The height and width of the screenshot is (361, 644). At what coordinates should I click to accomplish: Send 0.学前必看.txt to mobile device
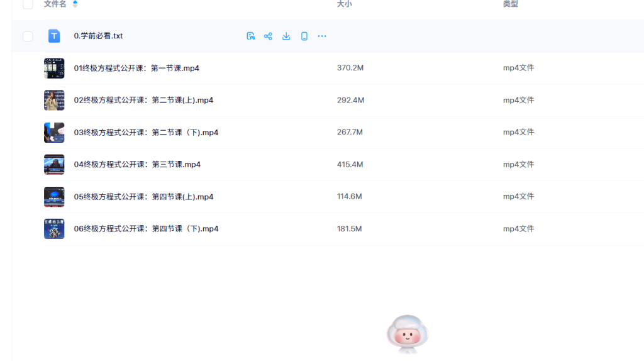click(x=304, y=36)
